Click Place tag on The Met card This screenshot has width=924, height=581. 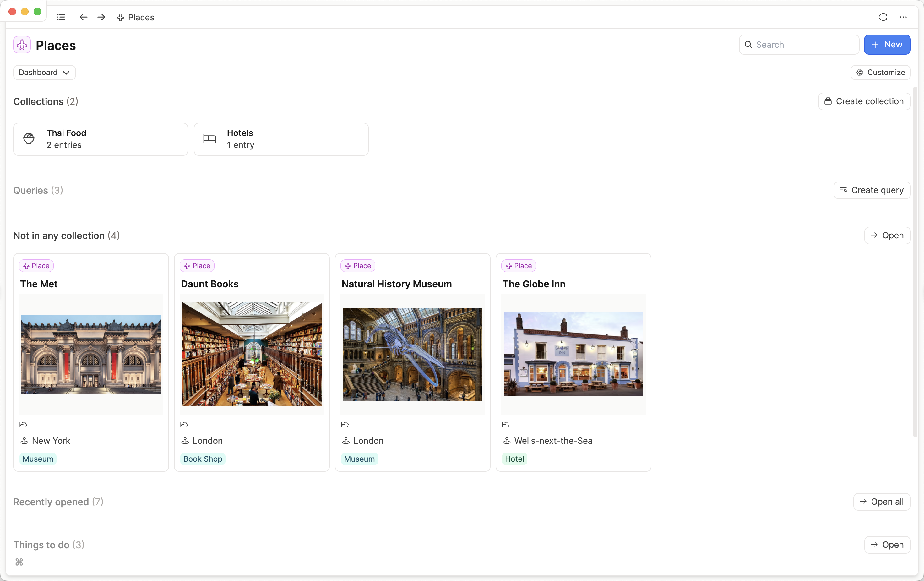click(x=36, y=266)
